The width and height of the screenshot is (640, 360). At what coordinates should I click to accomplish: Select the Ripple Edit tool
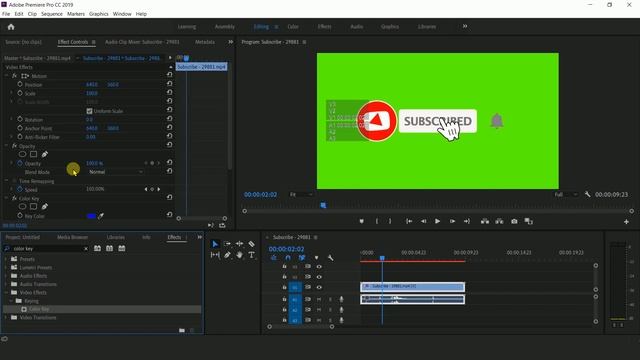240,244
